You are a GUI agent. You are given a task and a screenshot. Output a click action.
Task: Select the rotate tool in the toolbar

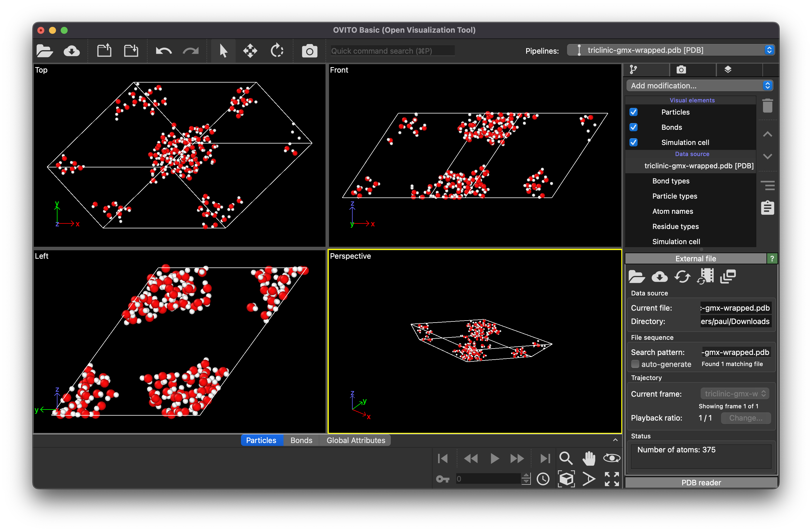[277, 51]
